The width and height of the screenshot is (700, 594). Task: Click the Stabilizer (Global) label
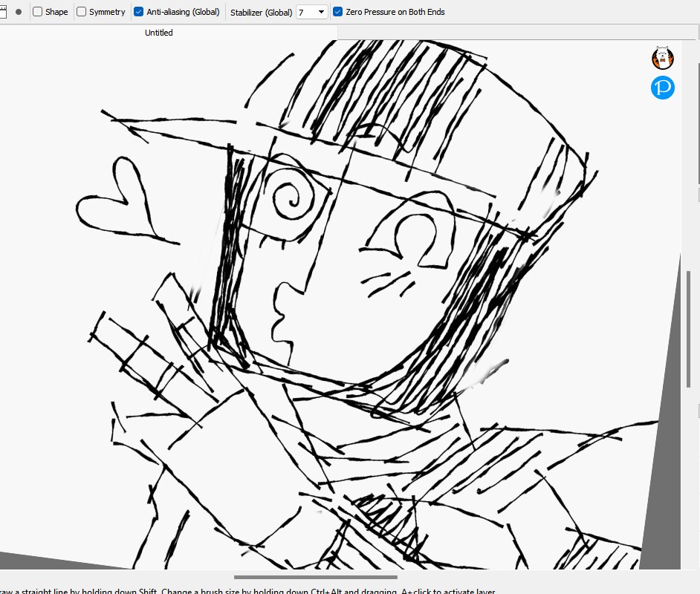(261, 13)
